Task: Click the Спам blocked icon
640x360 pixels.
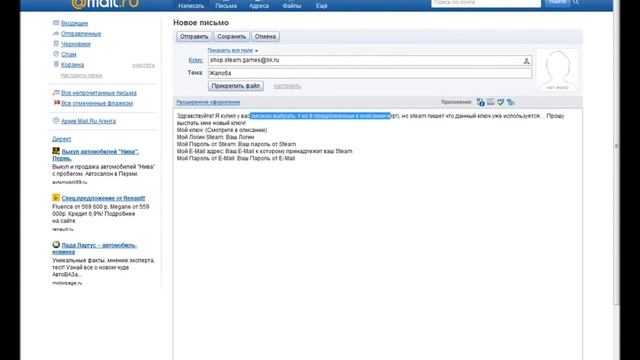Action: pos(56,54)
